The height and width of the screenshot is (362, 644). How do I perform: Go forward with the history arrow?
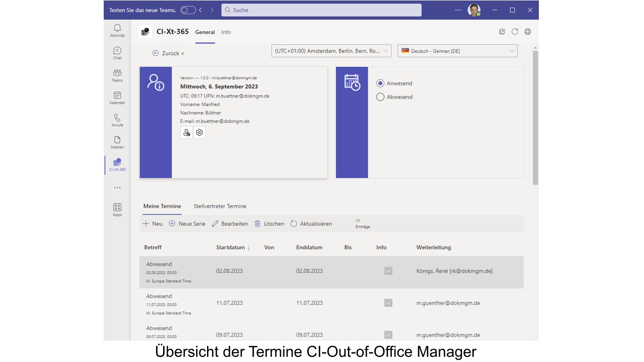click(212, 10)
